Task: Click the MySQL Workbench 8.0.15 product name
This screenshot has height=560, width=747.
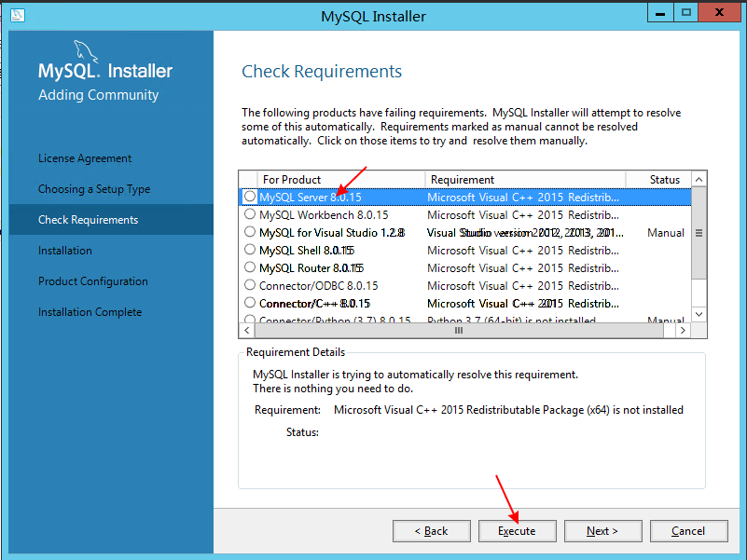Action: 324,214
